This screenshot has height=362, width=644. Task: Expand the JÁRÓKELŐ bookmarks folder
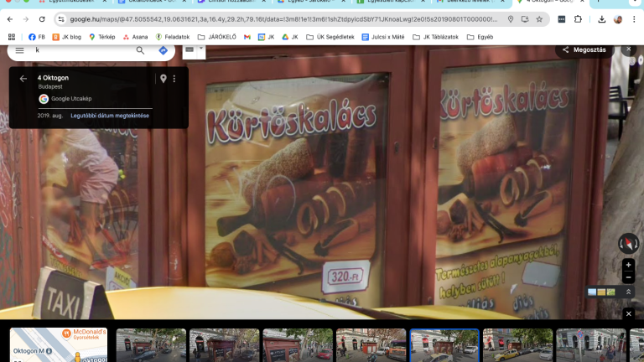click(x=217, y=37)
